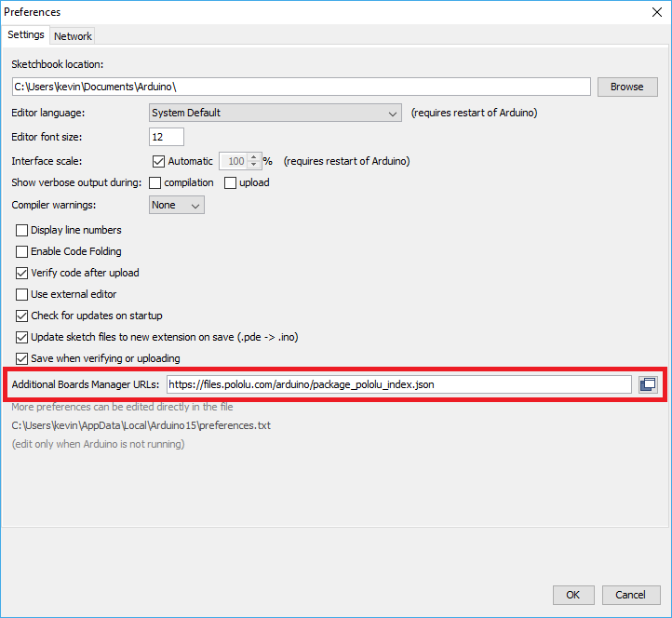
Task: Toggle Automatic interface scale checkbox
Action: tap(158, 161)
